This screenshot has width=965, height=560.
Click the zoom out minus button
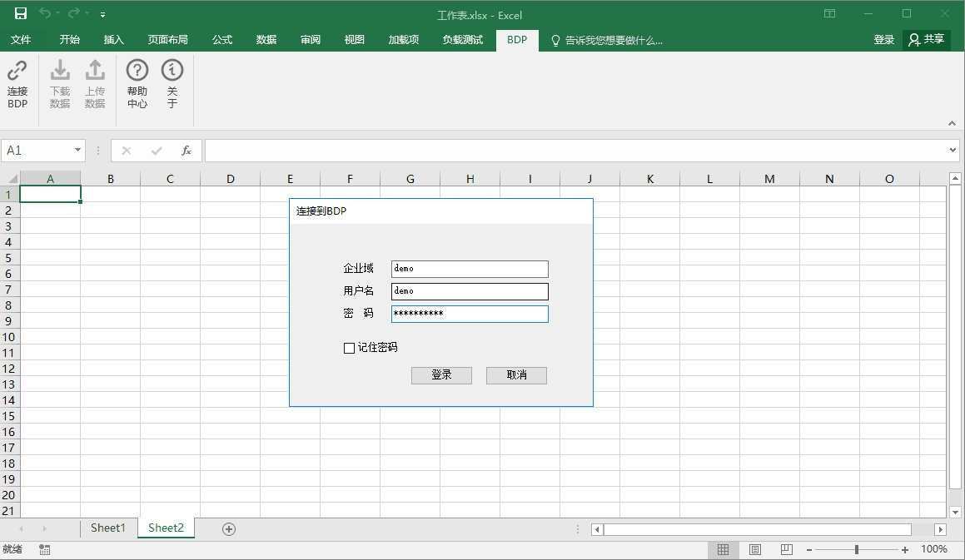click(809, 549)
